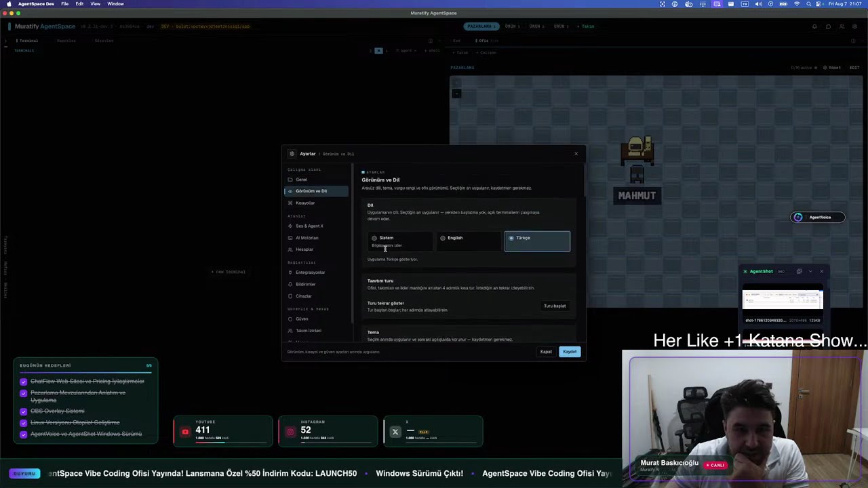Click the Kaydet button in settings
The image size is (868, 488).
point(570,352)
